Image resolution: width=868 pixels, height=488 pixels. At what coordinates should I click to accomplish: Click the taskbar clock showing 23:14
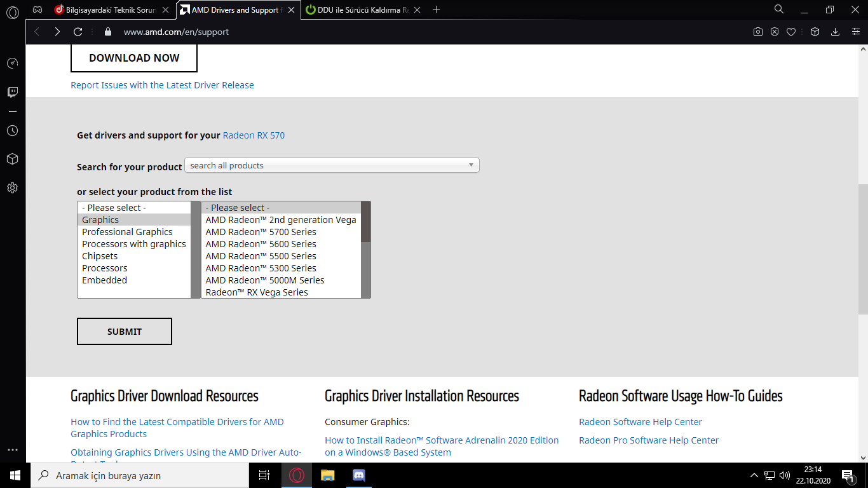(x=813, y=475)
